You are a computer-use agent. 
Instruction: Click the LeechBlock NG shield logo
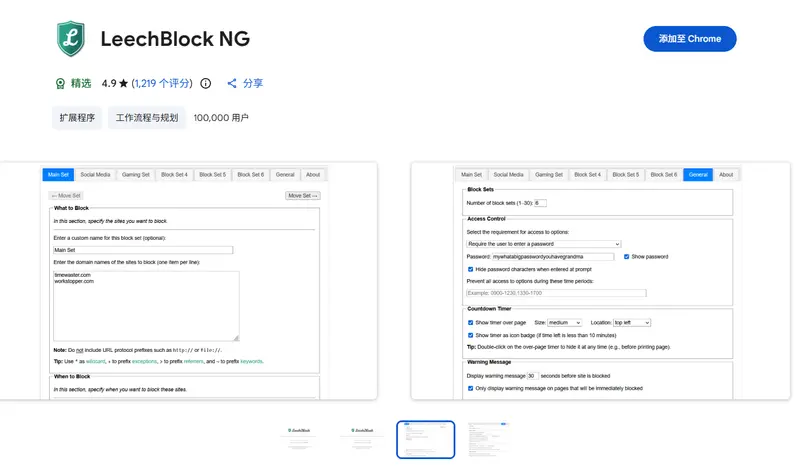coord(70,39)
